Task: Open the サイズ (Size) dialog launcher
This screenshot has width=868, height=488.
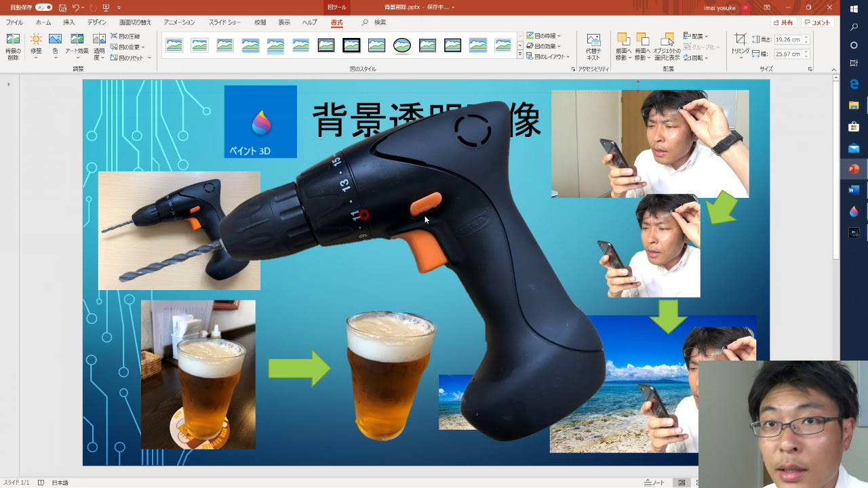Action: (x=810, y=69)
